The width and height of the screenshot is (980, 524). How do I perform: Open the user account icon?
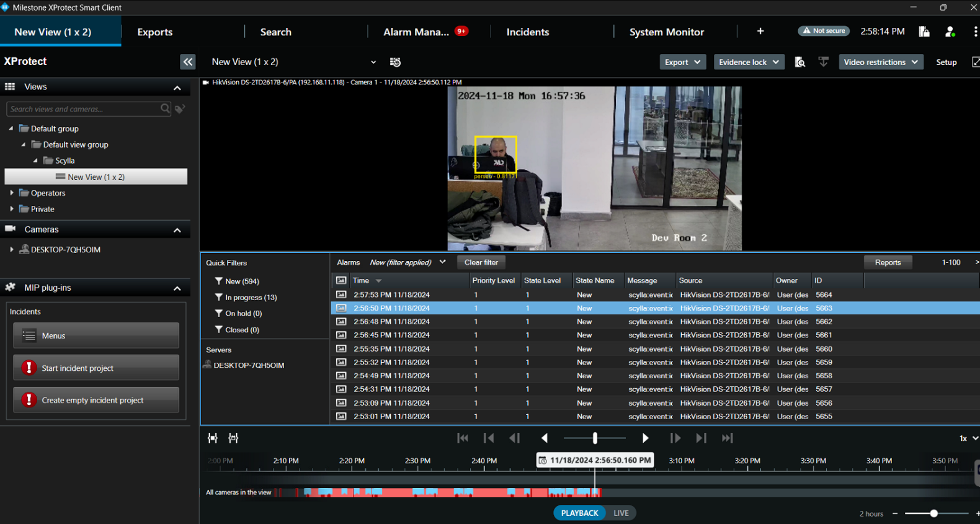tap(950, 32)
